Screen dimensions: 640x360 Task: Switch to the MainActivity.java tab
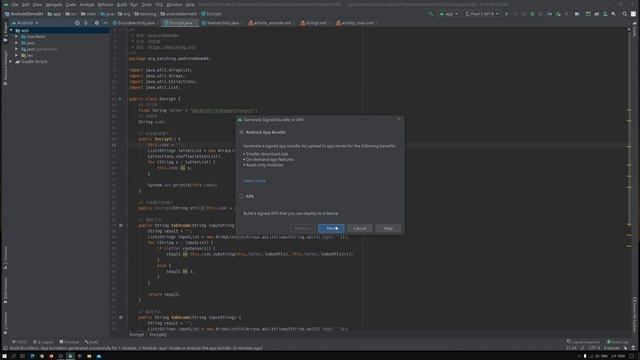click(222, 23)
